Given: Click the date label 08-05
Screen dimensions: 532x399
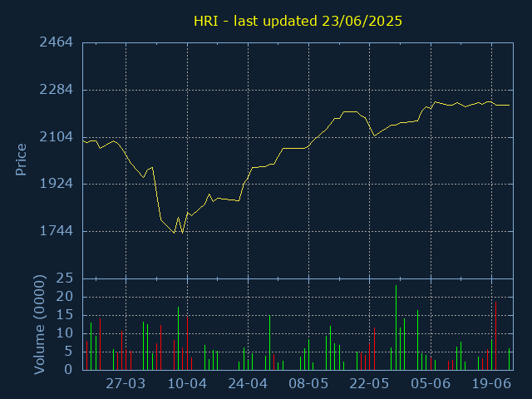Looking at the screenshot, I should pyautogui.click(x=308, y=384).
